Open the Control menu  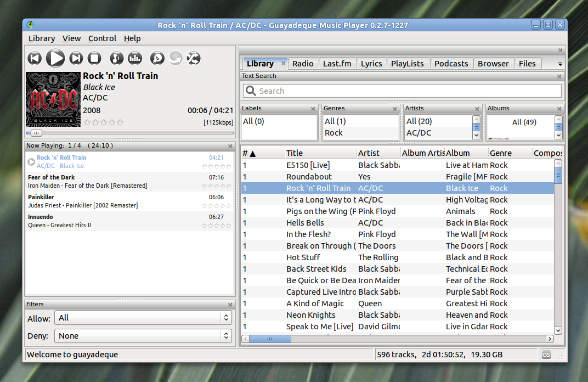[102, 38]
